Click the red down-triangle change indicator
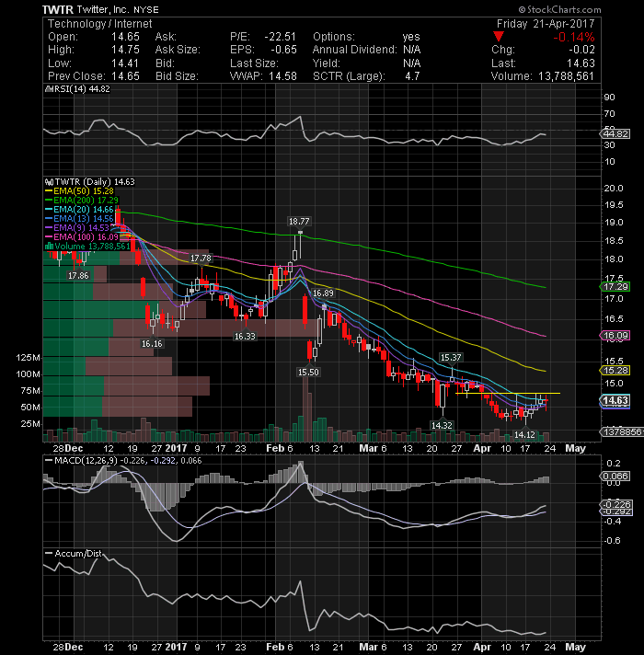This screenshot has width=644, height=655. pyautogui.click(x=498, y=37)
